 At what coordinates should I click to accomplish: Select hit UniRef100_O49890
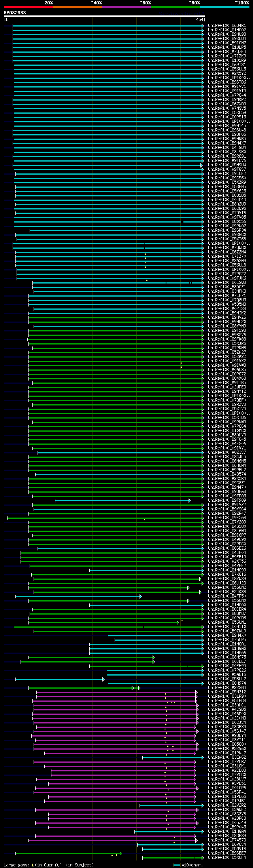pyautogui.click(x=227, y=540)
